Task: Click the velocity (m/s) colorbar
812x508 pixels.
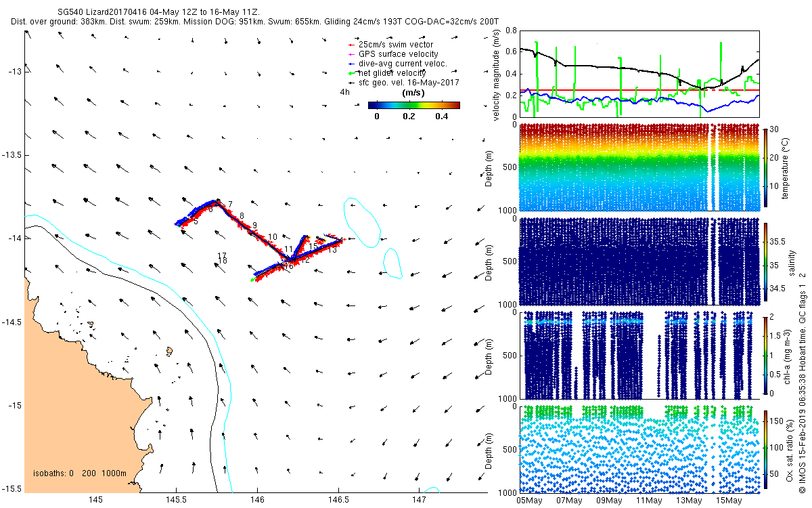Action: pyautogui.click(x=413, y=105)
